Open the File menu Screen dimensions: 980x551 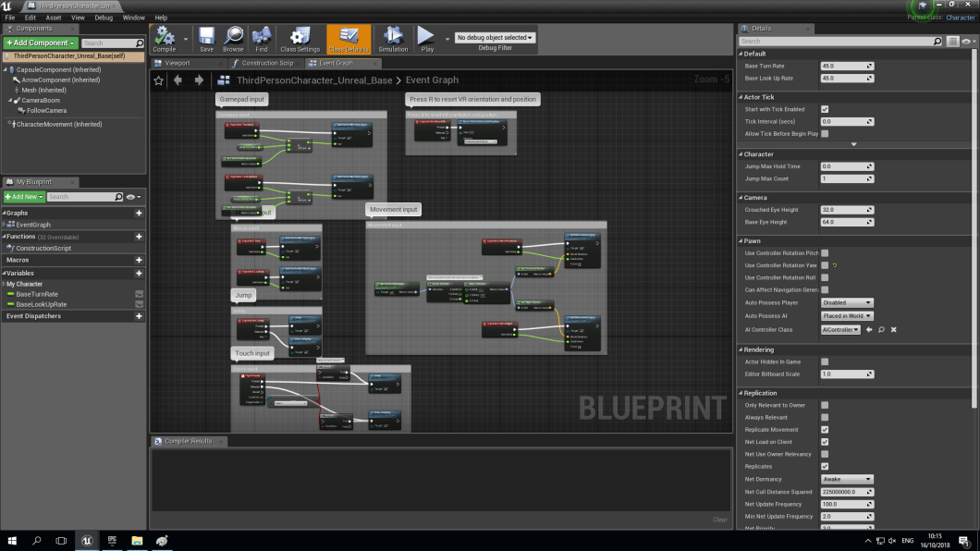(10, 18)
